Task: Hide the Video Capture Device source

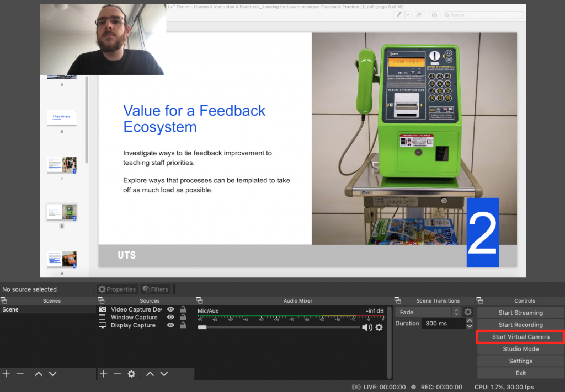Action: point(170,310)
